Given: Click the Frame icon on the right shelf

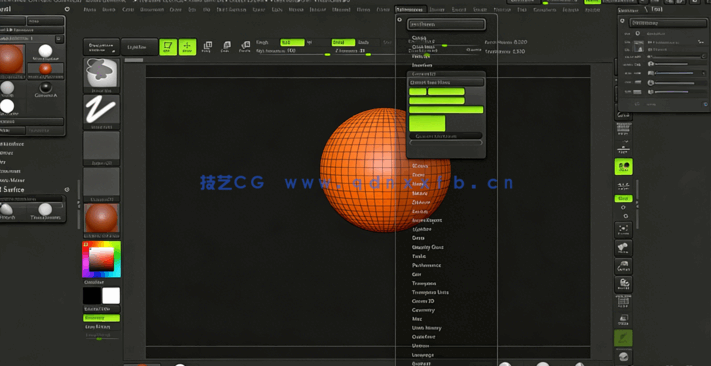Looking at the screenshot, I should coord(623,230).
